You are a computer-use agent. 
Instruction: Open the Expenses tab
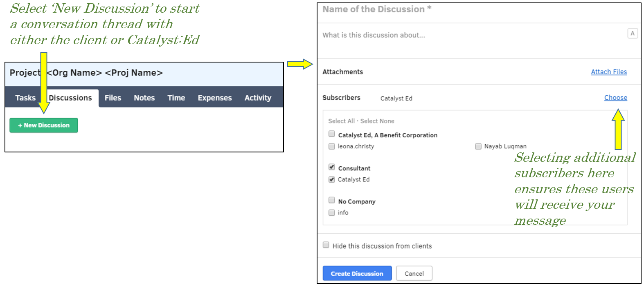tap(215, 98)
